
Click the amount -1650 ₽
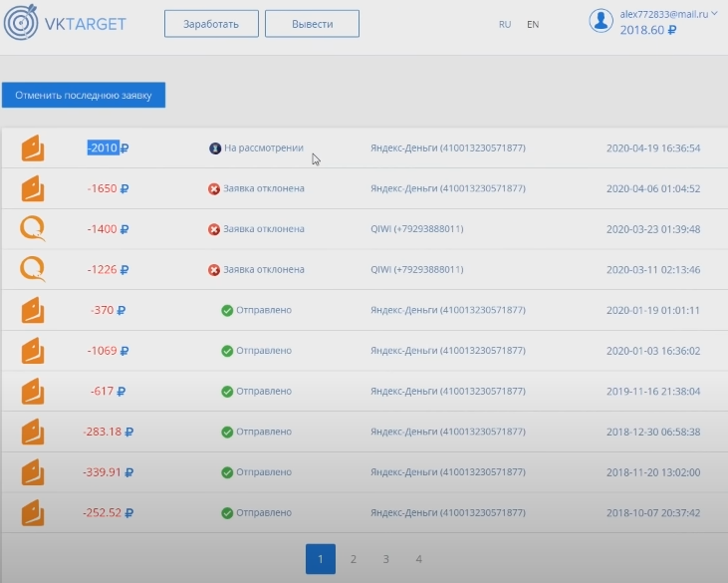pos(108,188)
